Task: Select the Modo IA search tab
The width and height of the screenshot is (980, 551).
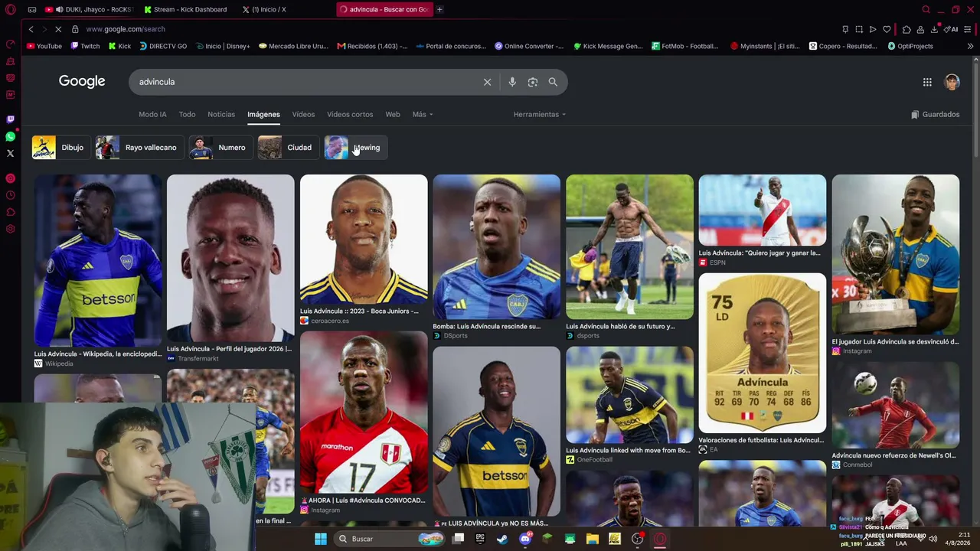Action: click(x=152, y=114)
